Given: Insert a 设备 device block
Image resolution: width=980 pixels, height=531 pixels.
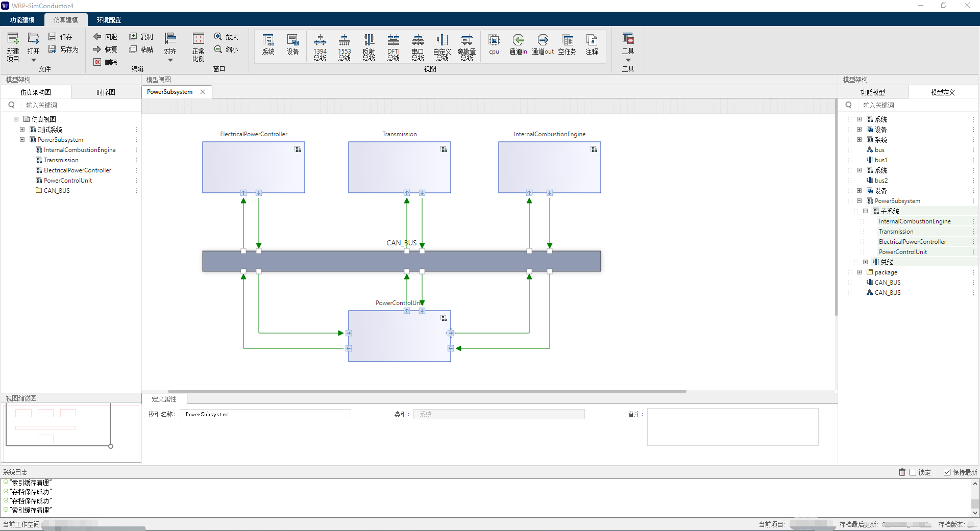Looking at the screenshot, I should tap(292, 44).
